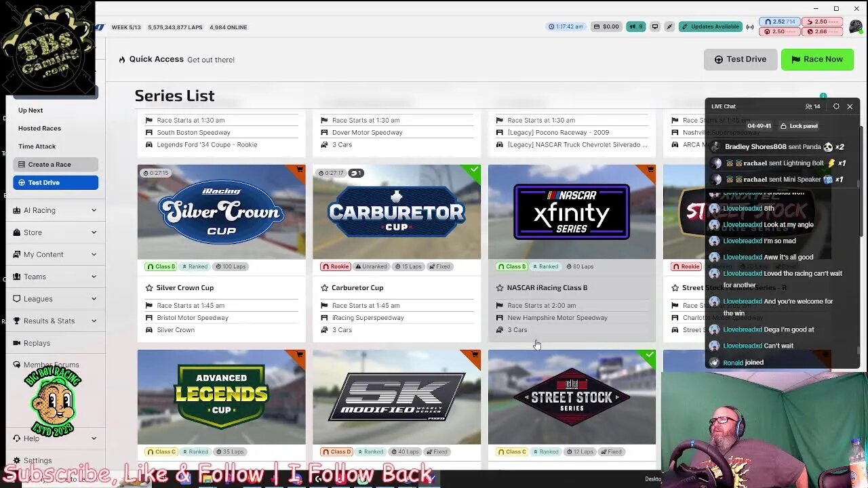Screen dimensions: 868x488
Task: Click the 0:27:15 timer on Silver Crown card
Action: (x=156, y=173)
